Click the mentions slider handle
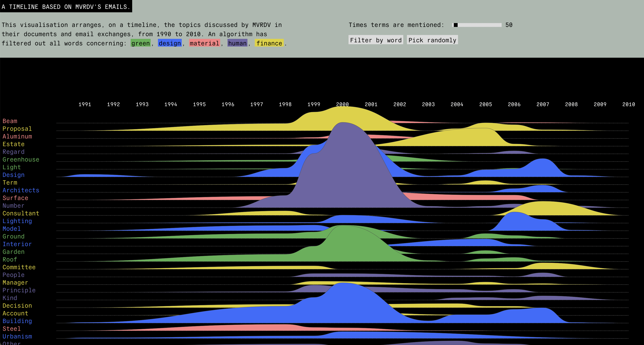This screenshot has height=345, width=644. coord(456,25)
